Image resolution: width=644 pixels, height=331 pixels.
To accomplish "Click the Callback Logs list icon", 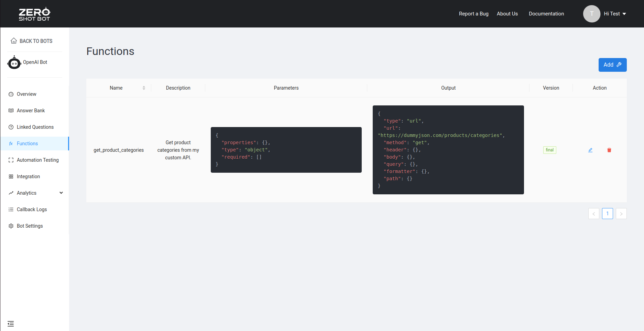I will [11, 209].
